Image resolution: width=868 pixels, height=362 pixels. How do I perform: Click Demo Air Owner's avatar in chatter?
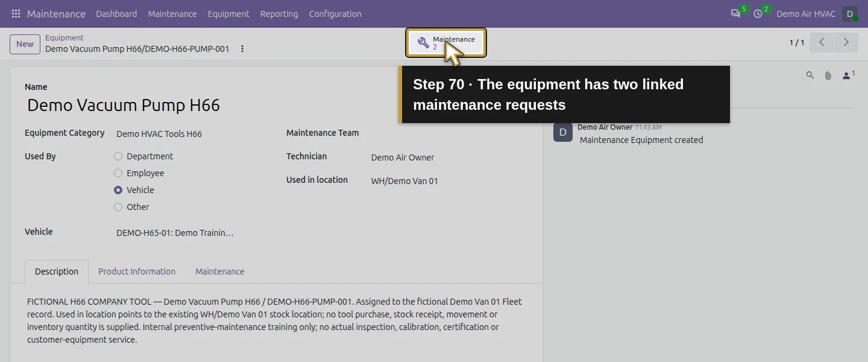[563, 133]
